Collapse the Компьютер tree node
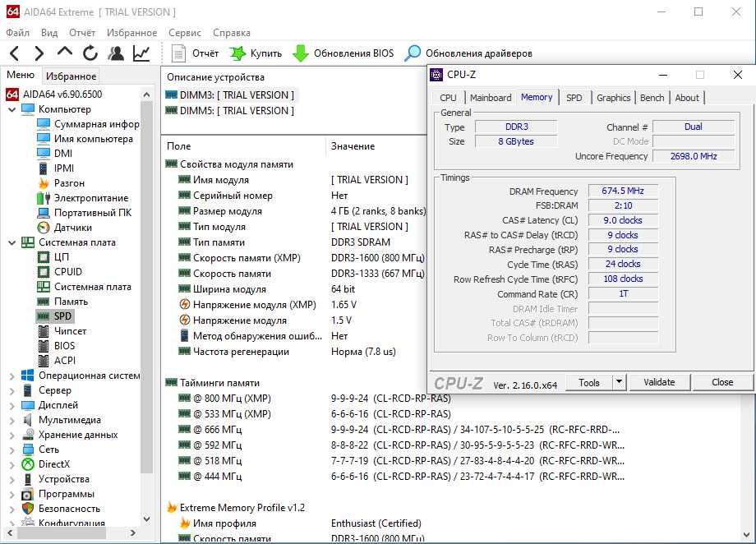 pos(12,109)
